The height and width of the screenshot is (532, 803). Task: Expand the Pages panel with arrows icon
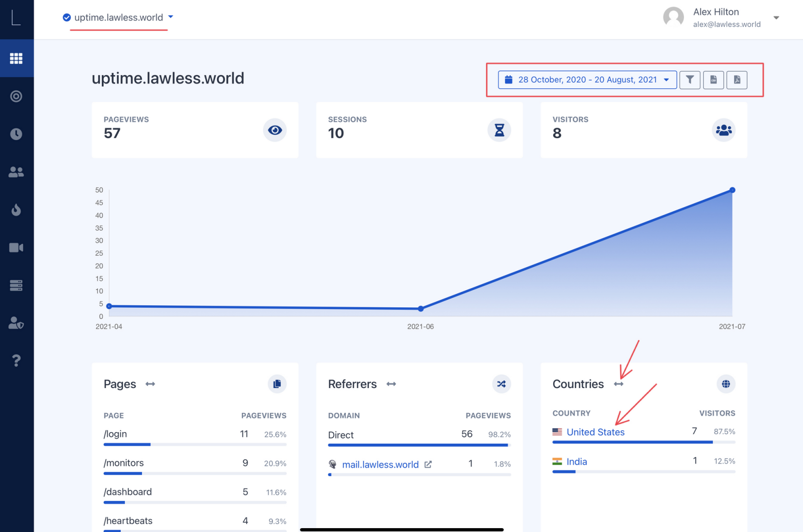click(x=150, y=384)
